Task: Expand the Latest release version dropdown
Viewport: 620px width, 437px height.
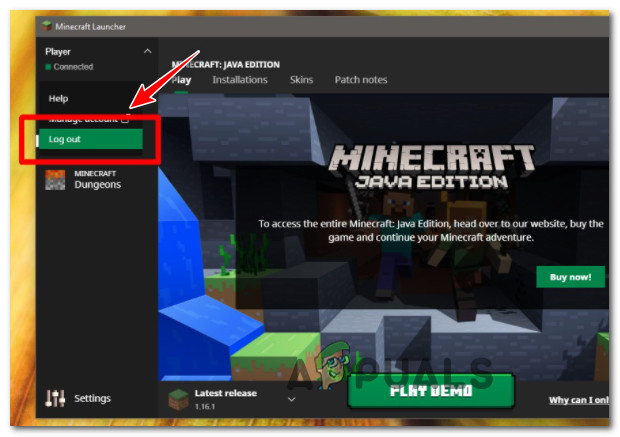Action: [291, 399]
